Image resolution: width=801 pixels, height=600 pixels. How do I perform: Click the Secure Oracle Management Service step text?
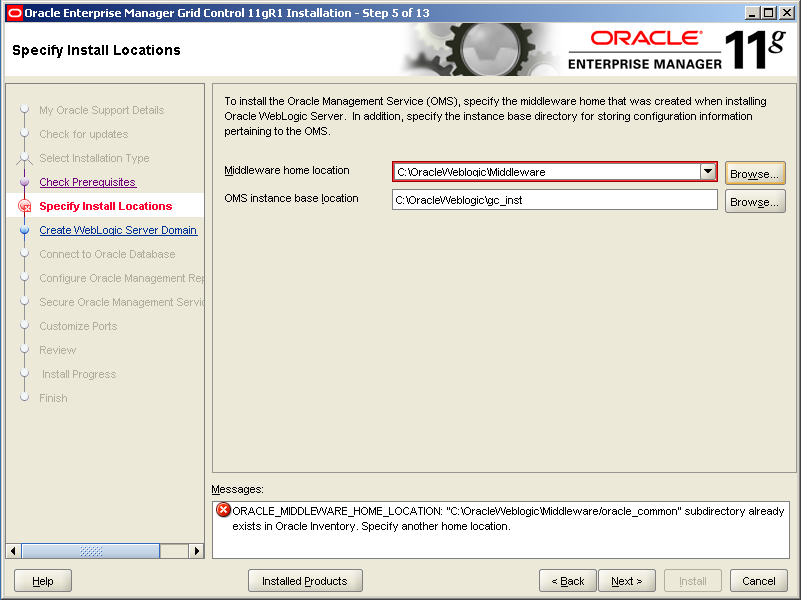[x=122, y=302]
